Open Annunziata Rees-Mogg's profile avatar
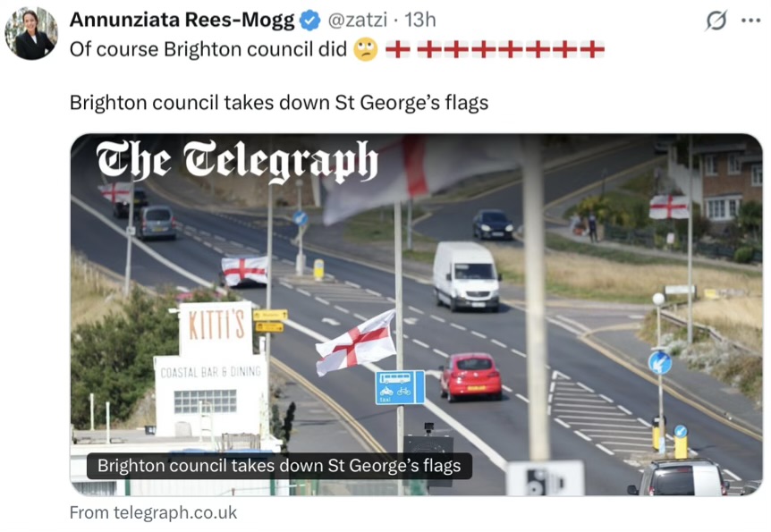771x532 pixels. 31,33
